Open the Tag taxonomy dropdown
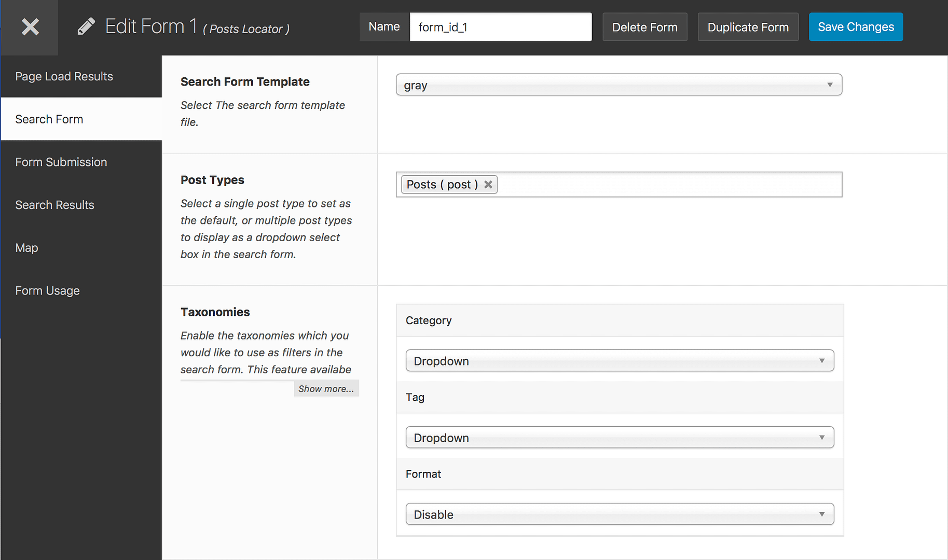The height and width of the screenshot is (560, 948). 620,438
